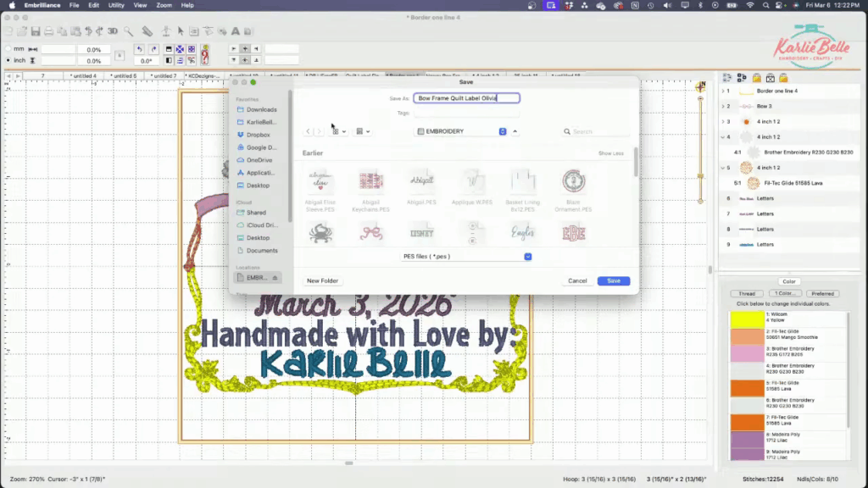
Task: Open the group-by view dropdown
Action: click(x=363, y=131)
